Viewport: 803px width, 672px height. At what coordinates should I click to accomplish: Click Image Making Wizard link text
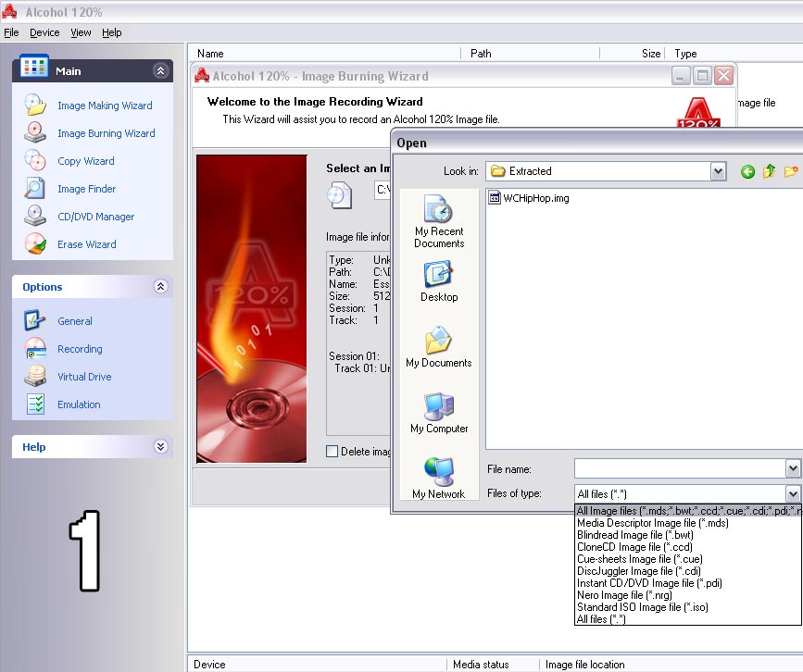click(105, 106)
